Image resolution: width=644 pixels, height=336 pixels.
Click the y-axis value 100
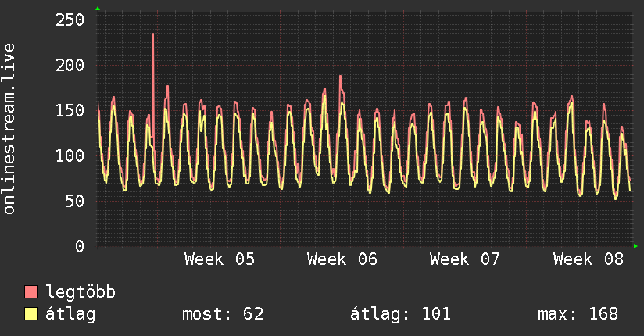(70, 155)
